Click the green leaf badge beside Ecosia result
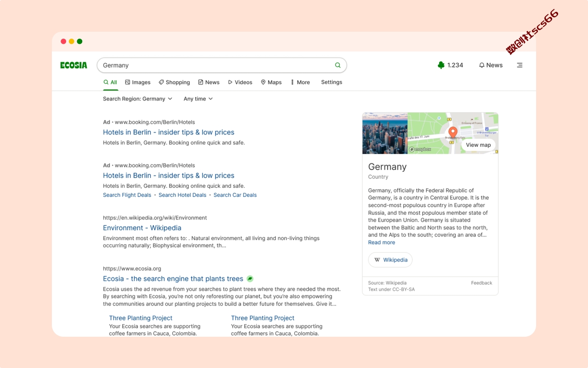588x368 pixels. [x=250, y=279]
